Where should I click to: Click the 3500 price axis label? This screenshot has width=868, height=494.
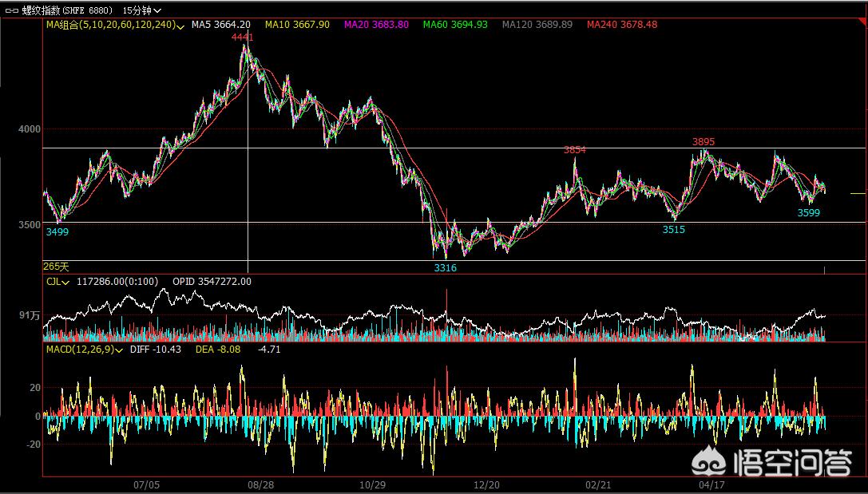click(30, 224)
